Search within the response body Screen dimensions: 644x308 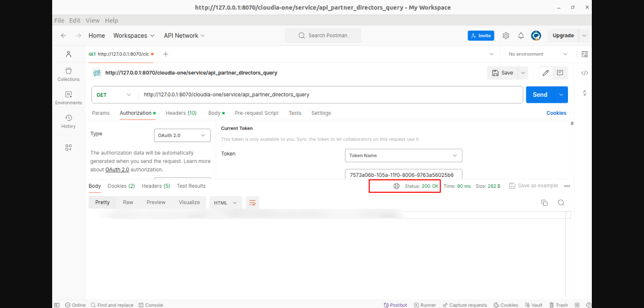561,203
